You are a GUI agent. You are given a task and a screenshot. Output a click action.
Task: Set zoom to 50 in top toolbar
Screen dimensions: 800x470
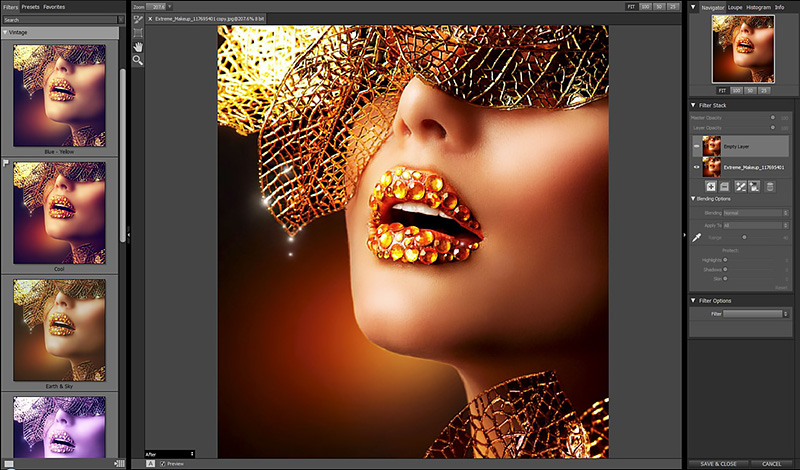click(660, 7)
